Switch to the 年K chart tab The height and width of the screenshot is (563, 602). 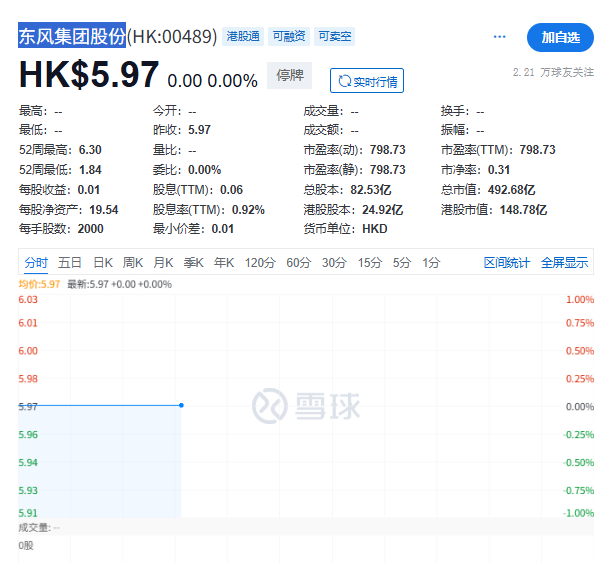click(224, 263)
